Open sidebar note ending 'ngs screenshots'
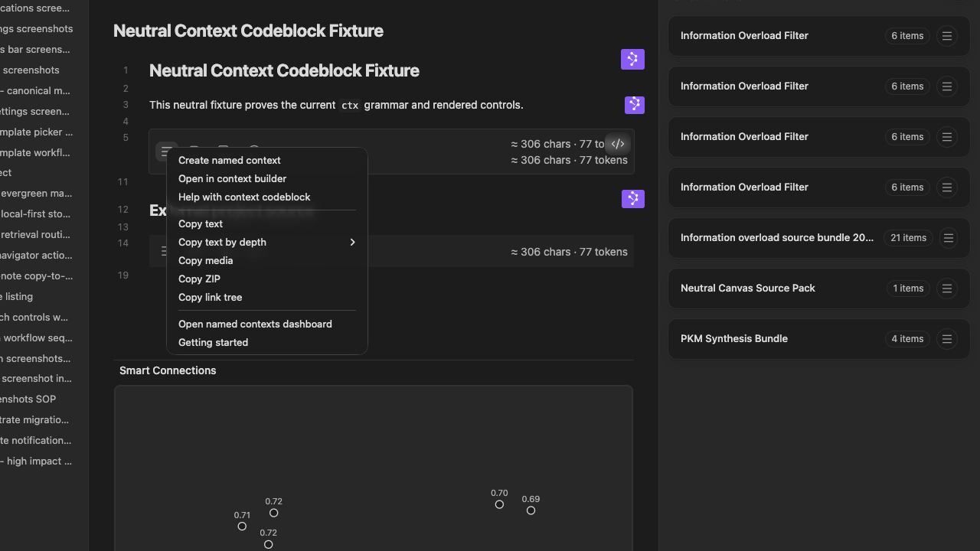Viewport: 980px width, 551px height. pos(36,29)
